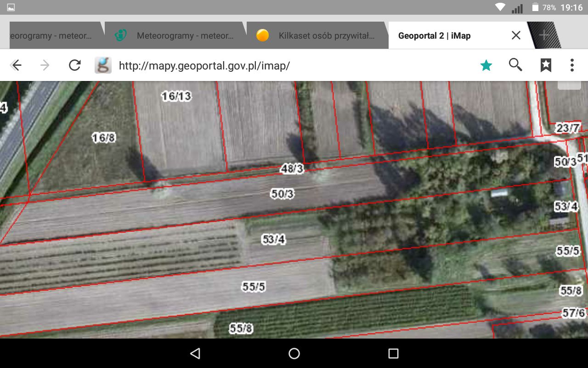Switch to the Kilkaset osób przywitał tab
The image size is (588, 368).
point(318,35)
